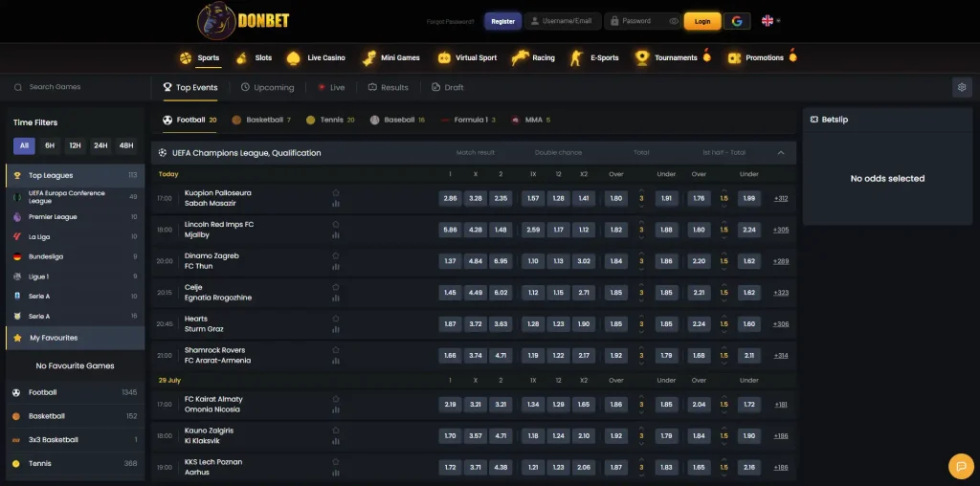Open the language flag selector
Image resolution: width=980 pixels, height=486 pixels.
point(770,21)
